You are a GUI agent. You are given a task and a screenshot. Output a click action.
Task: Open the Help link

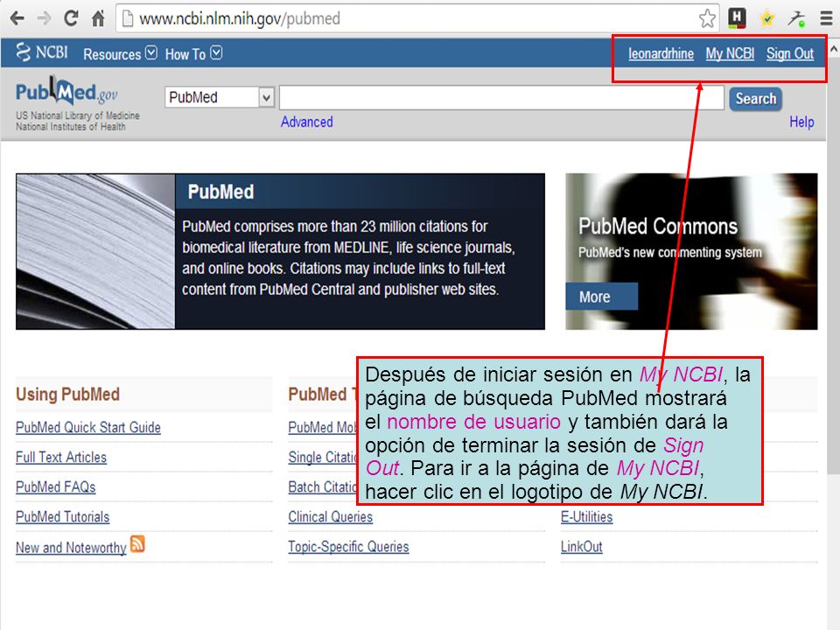(801, 122)
